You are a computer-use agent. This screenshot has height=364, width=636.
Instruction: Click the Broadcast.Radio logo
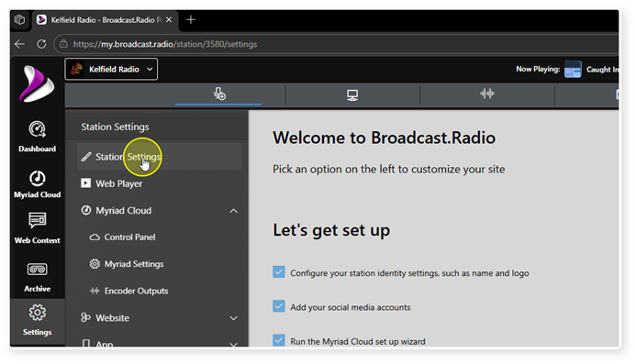37,84
